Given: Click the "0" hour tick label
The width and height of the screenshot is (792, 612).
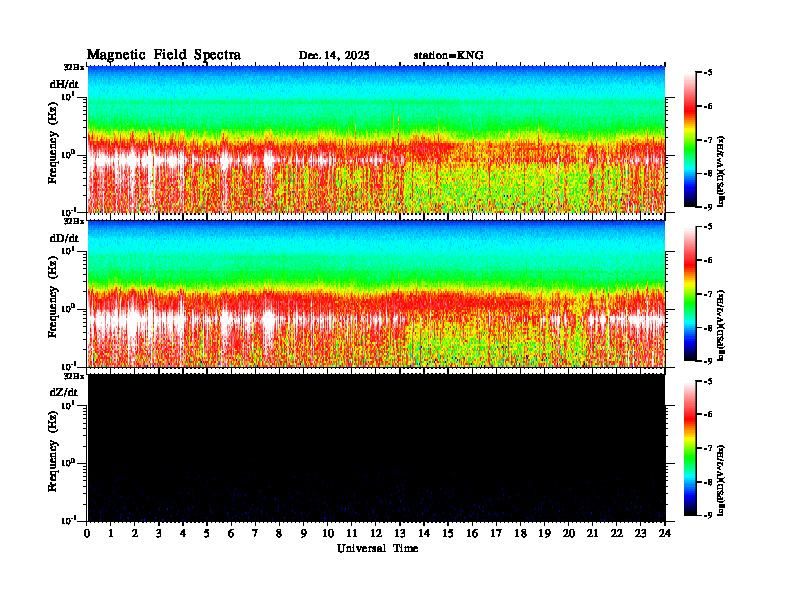Looking at the screenshot, I should (x=87, y=533).
